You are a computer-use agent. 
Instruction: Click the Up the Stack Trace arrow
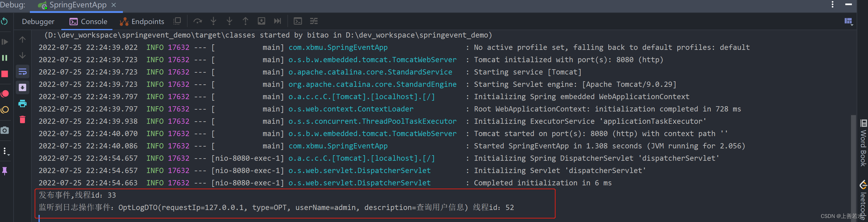pyautogui.click(x=22, y=39)
